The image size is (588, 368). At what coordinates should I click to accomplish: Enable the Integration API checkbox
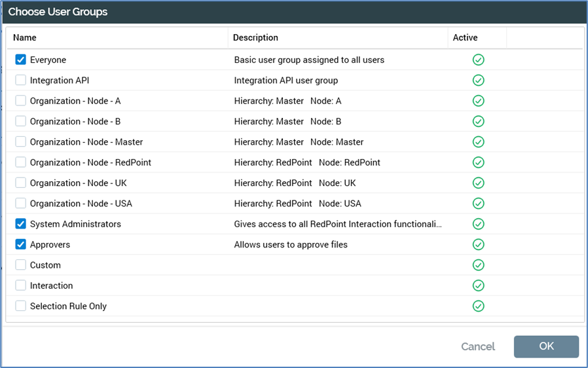coord(21,81)
